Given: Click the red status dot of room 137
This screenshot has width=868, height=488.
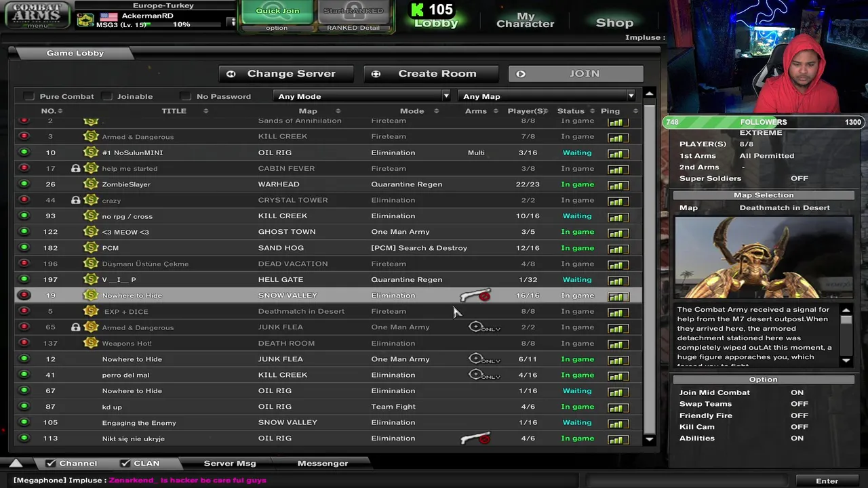Looking at the screenshot, I should pyautogui.click(x=24, y=343).
